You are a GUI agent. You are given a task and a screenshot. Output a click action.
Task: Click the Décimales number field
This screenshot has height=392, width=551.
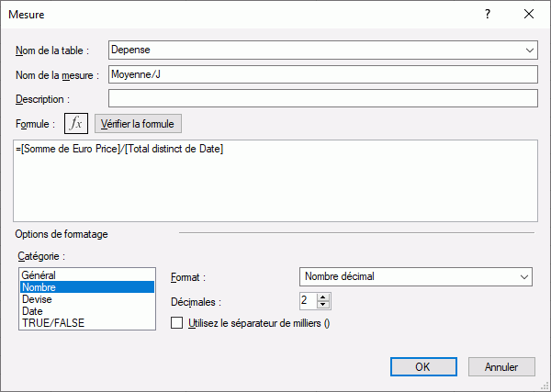coord(307,300)
